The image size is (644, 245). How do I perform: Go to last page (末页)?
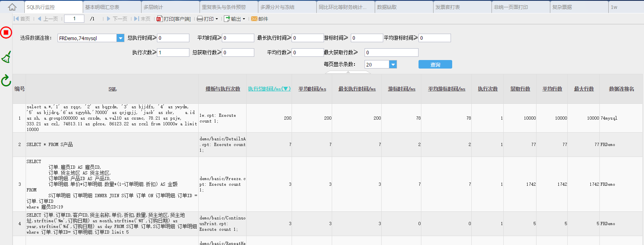[142, 19]
